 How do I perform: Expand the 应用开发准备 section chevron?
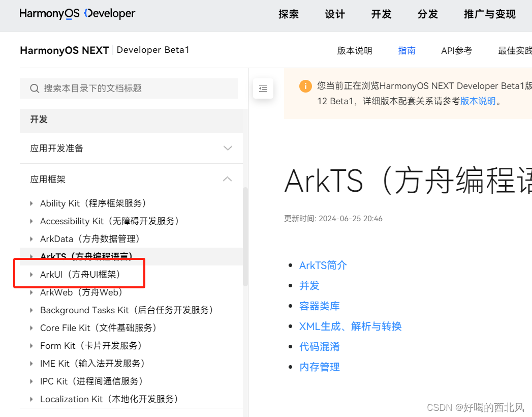(228, 148)
